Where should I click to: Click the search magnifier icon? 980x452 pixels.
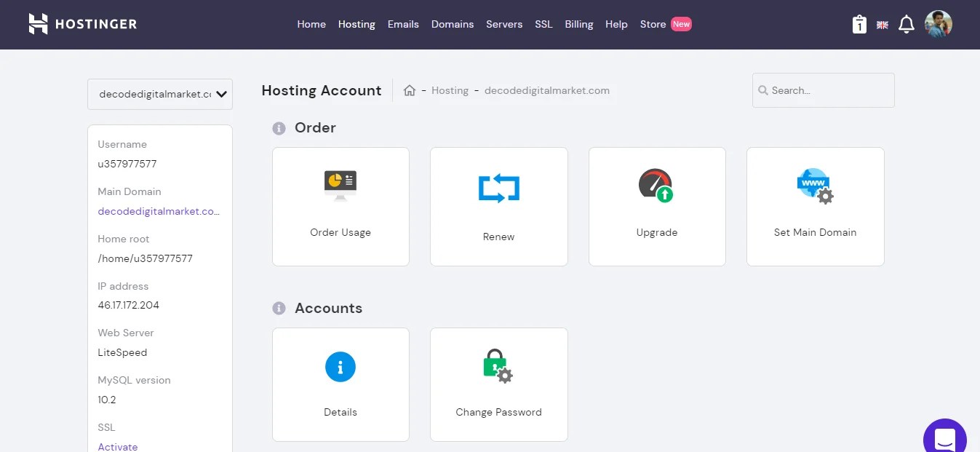[763, 90]
